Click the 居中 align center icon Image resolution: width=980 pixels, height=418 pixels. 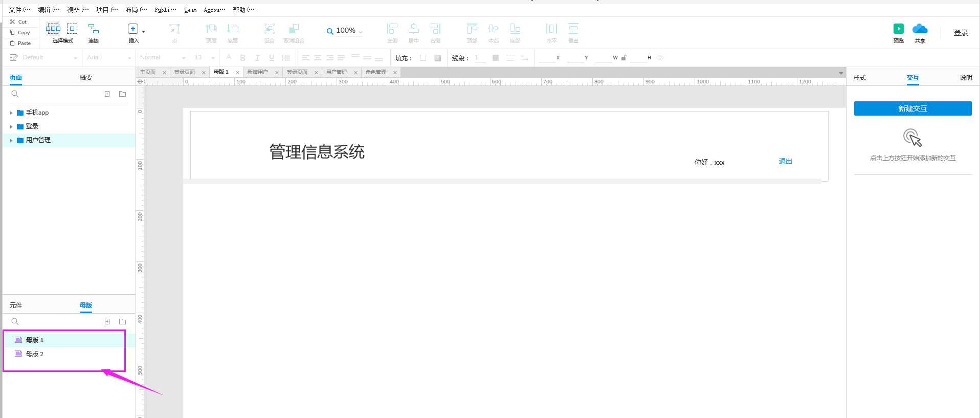414,29
